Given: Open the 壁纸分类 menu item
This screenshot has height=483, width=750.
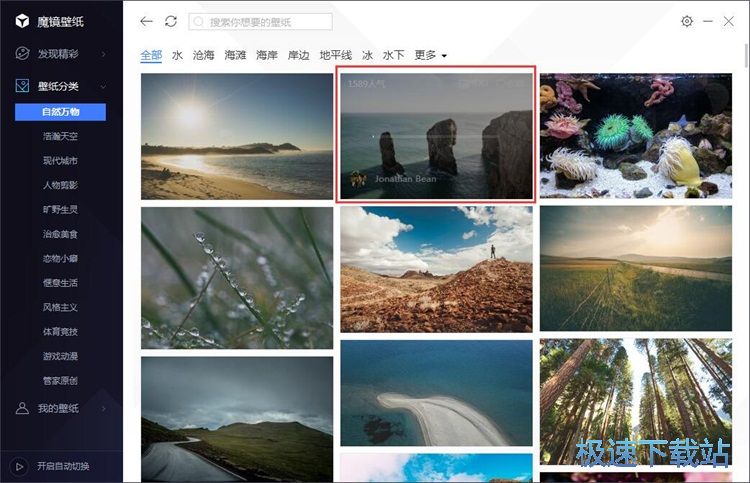Looking at the screenshot, I should click(x=60, y=86).
